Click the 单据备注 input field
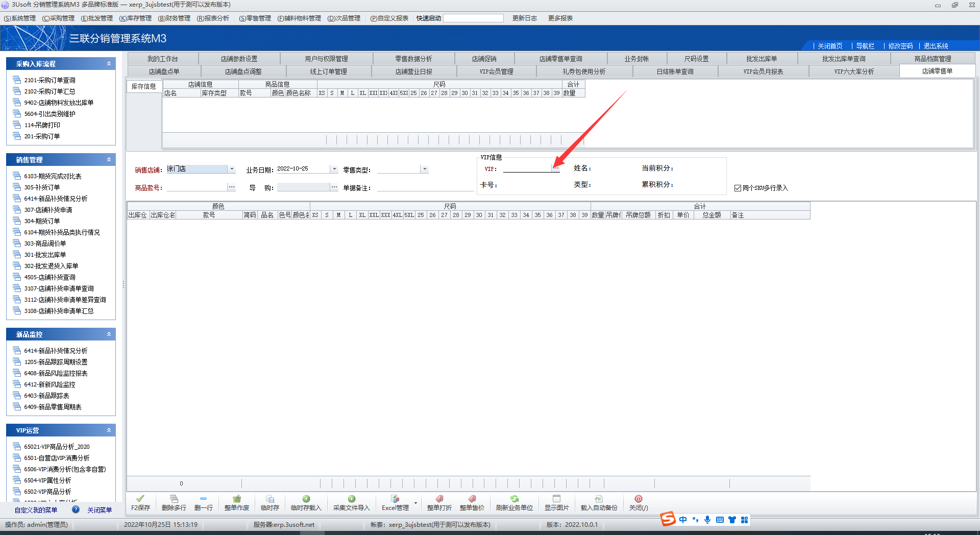 pyautogui.click(x=425, y=187)
